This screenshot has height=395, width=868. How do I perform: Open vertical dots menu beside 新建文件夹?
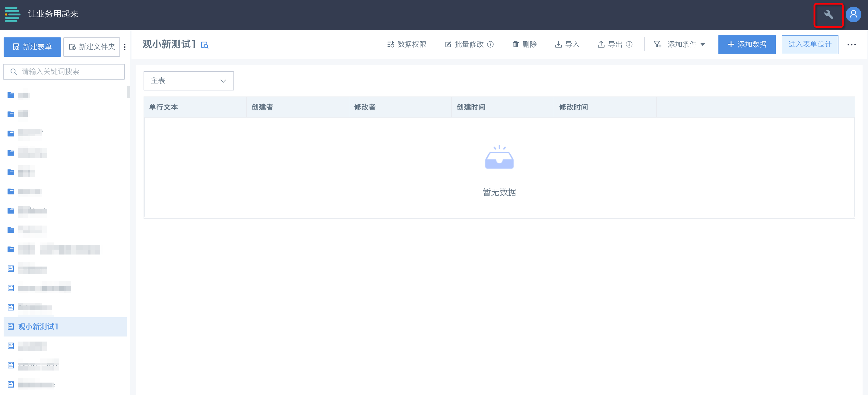[125, 47]
